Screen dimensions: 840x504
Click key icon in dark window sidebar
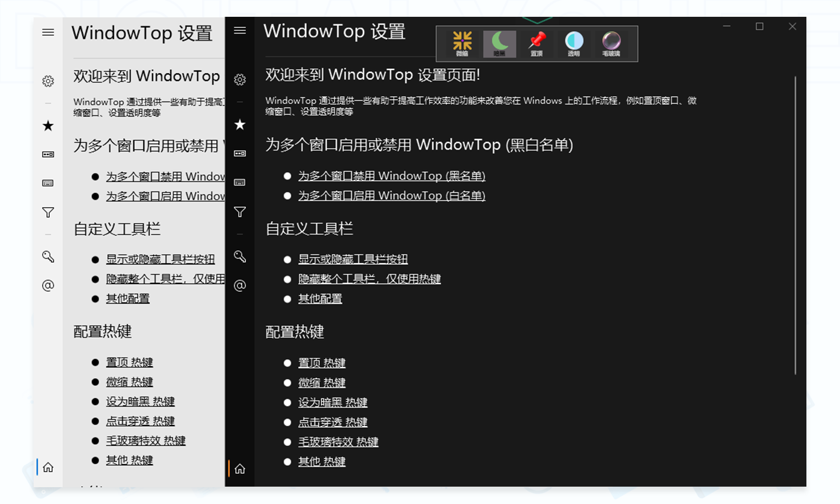pos(240,256)
